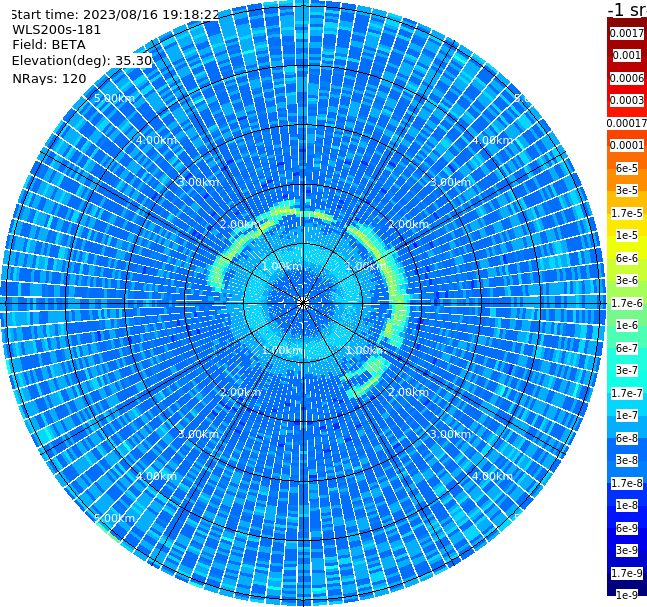Select the 1e-9 colorbar minimum label

(627, 595)
